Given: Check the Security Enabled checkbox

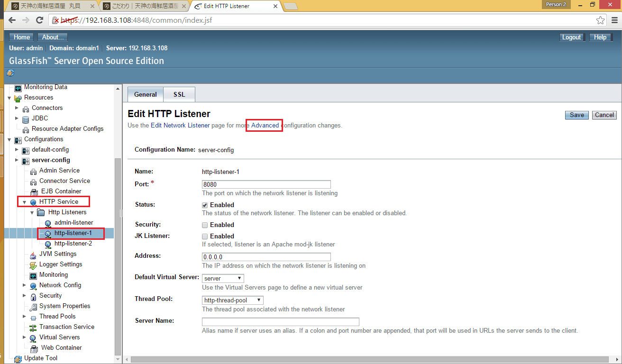Looking at the screenshot, I should 205,225.
